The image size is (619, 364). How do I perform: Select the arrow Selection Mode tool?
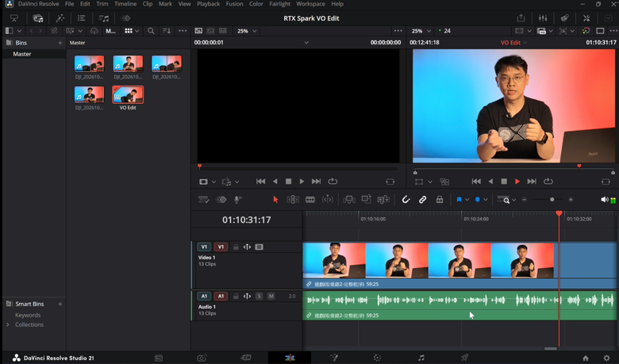[275, 200]
